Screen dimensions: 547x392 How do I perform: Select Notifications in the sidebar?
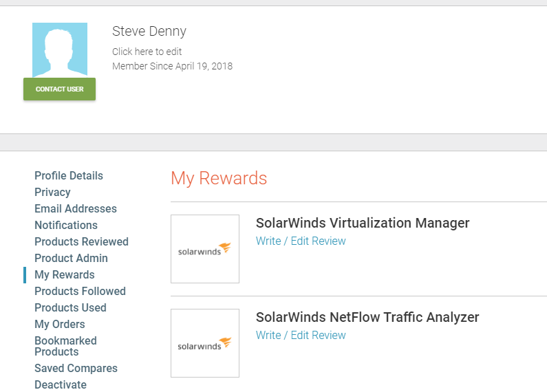[x=66, y=226]
